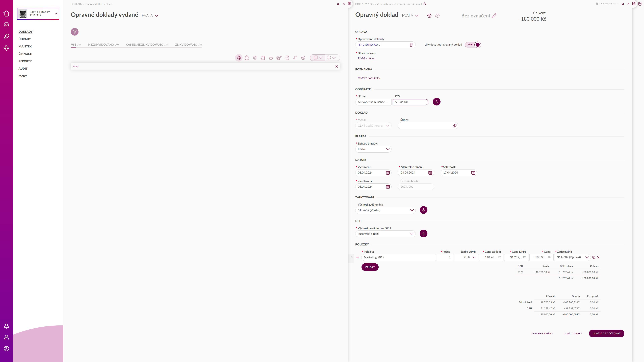
Task: Click the bulk edit pencil icon in list toolbar
Action: (279, 58)
